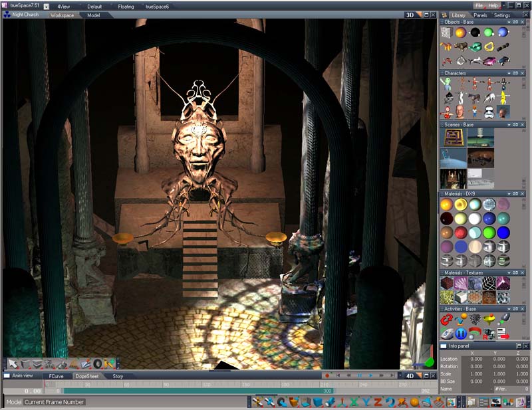Click the current frame 0.00 readout

32,391
